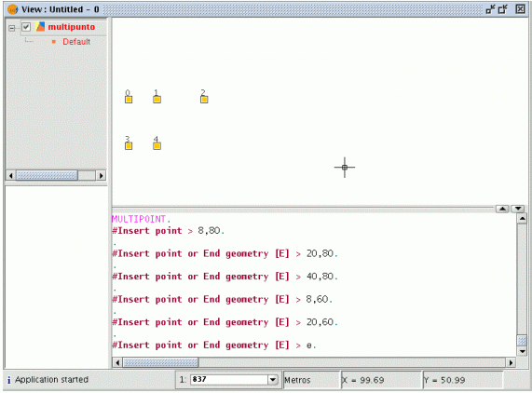Screen dimensions: 532x393
Task: Select the yellow point marker labeled 0
Action: click(129, 100)
